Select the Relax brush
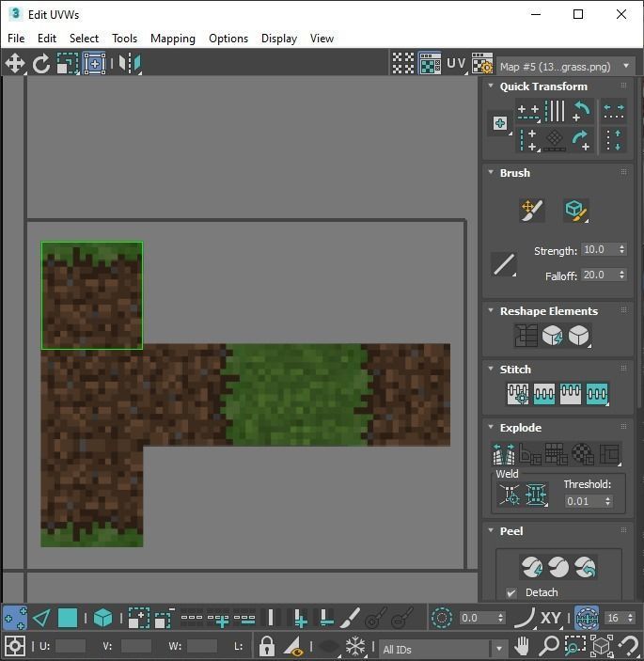Screen dimensions: 644x661 575,210
